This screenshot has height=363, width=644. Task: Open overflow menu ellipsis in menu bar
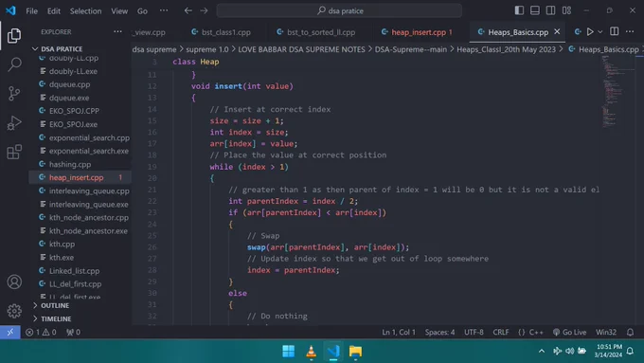coord(164,10)
